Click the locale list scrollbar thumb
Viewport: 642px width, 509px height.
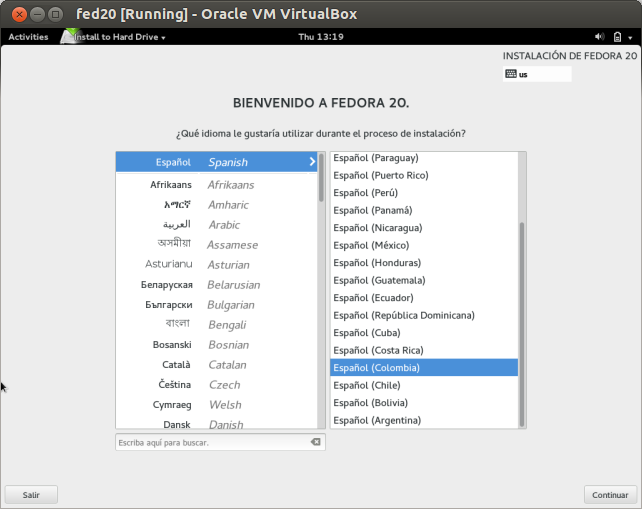[x=522, y=325]
